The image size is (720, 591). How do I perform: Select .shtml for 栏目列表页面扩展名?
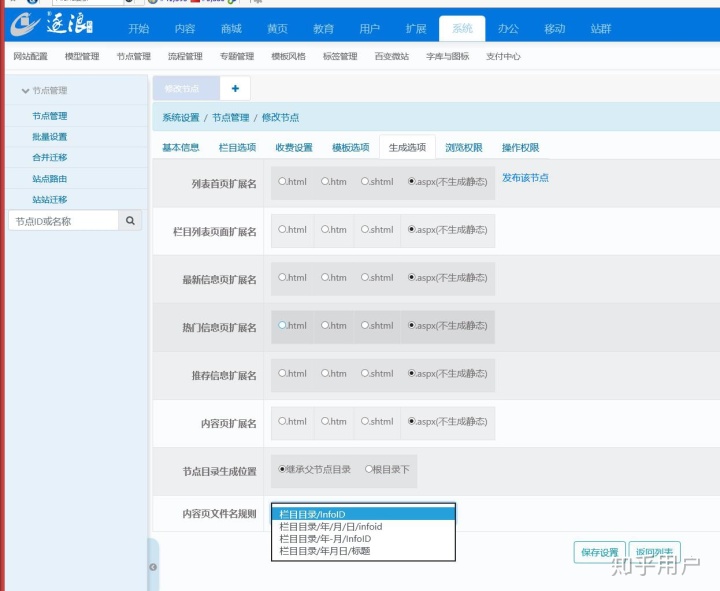[365, 229]
